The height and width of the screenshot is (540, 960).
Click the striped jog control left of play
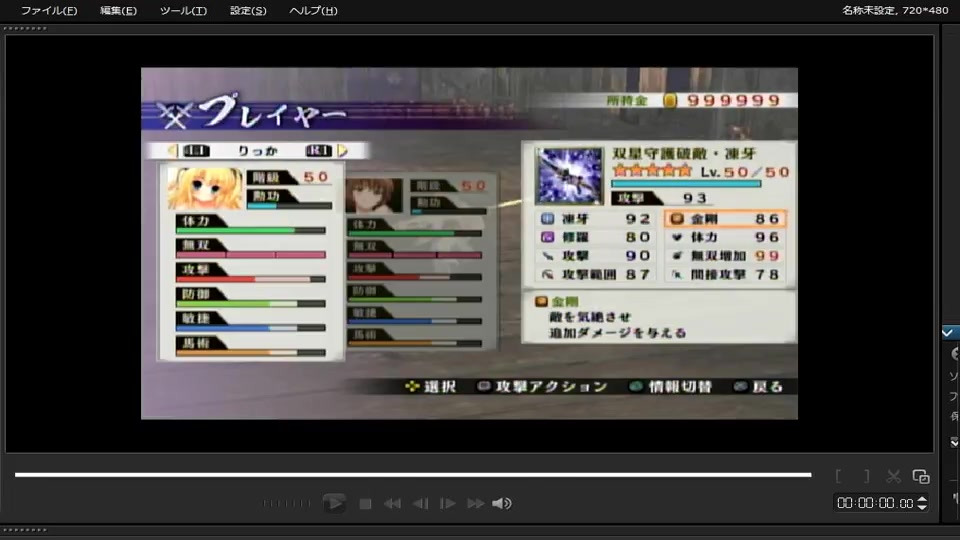[286, 503]
